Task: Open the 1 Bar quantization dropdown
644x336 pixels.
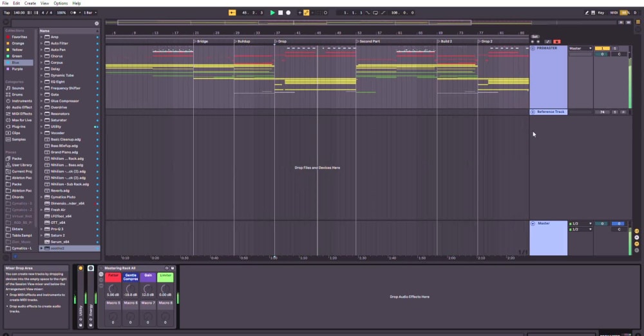Action: coord(90,13)
